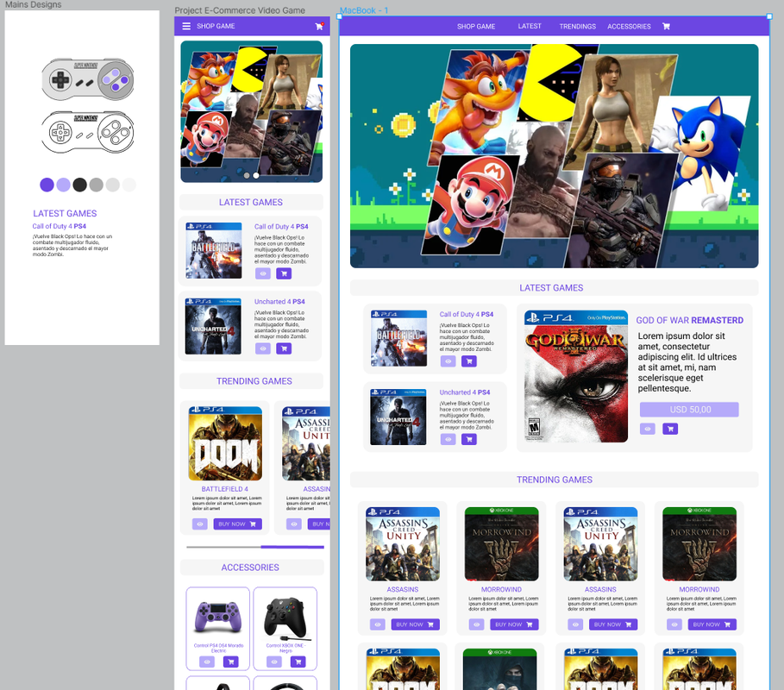Click the God of War Remastered cover
This screenshot has height=690, width=784.
pos(576,377)
